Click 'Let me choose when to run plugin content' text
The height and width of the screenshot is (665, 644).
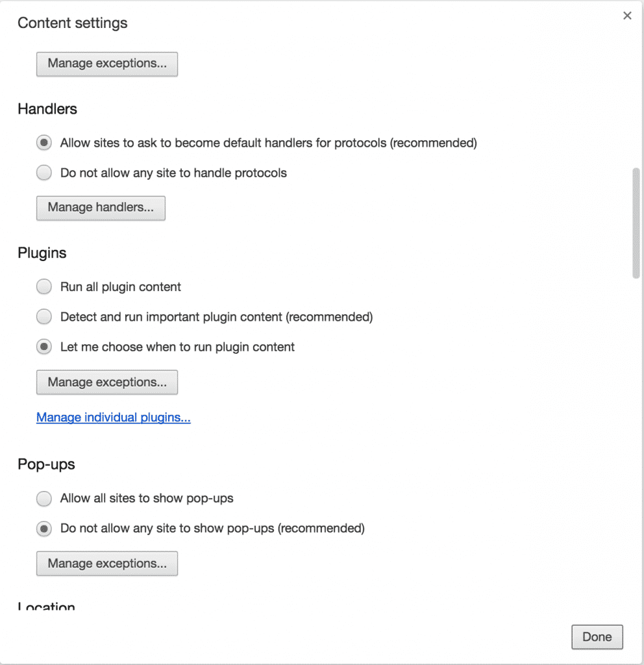pos(177,347)
